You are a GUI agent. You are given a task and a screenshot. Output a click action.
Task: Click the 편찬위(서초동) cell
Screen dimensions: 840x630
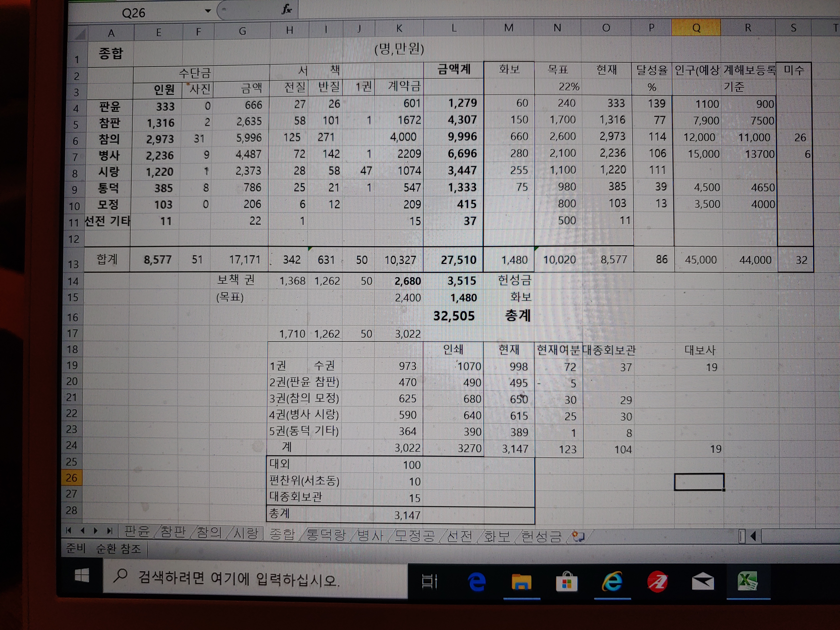tap(304, 481)
